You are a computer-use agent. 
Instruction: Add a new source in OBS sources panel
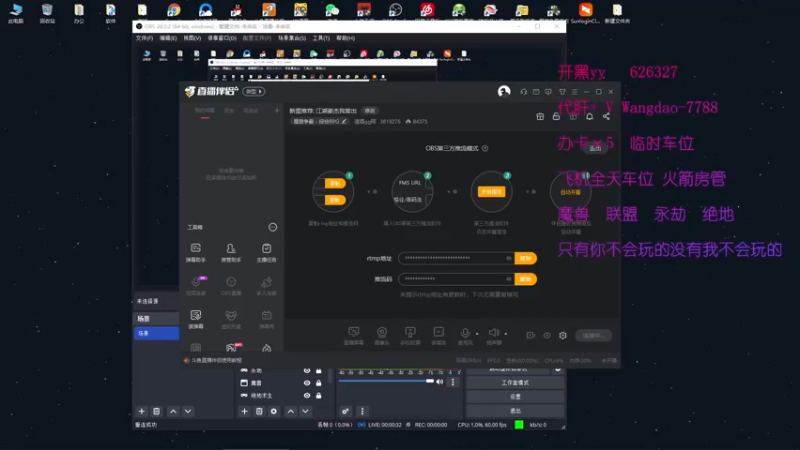244,411
